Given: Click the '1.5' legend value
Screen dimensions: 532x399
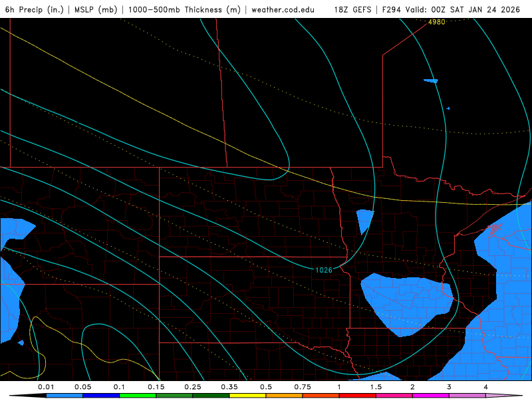Looking at the screenshot, I should pos(376,387).
